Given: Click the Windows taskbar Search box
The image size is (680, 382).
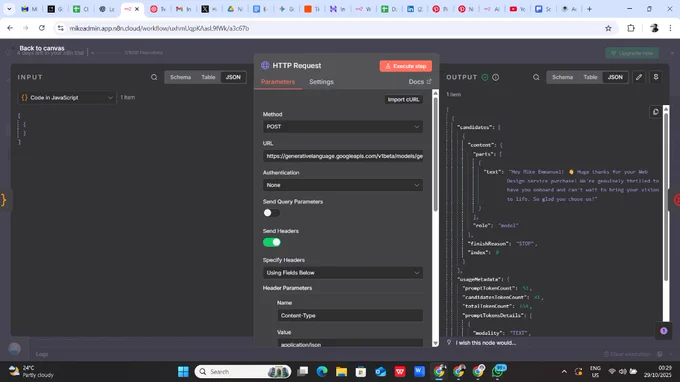Looking at the screenshot, I should click(x=243, y=372).
